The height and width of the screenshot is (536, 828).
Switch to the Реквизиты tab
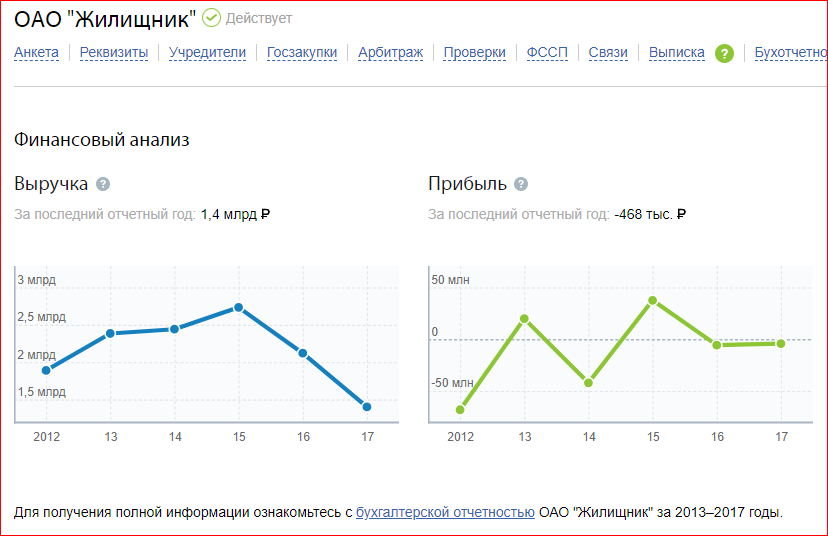click(113, 53)
